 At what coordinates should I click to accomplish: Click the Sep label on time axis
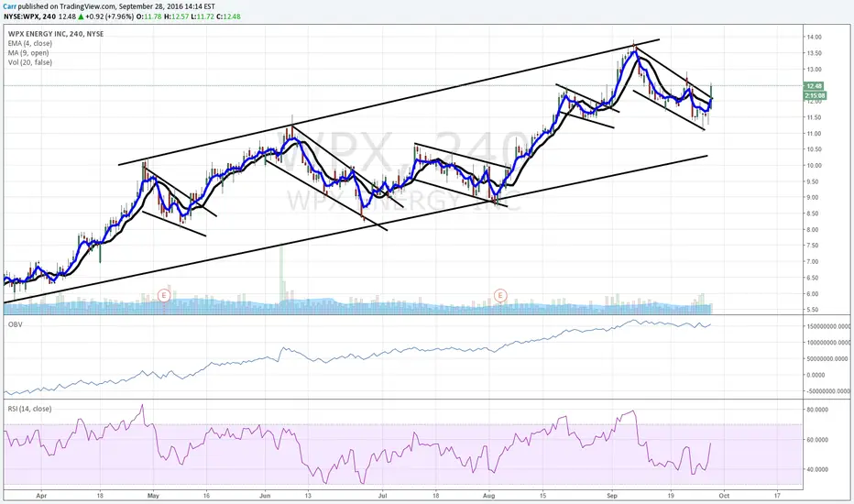pyautogui.click(x=612, y=496)
